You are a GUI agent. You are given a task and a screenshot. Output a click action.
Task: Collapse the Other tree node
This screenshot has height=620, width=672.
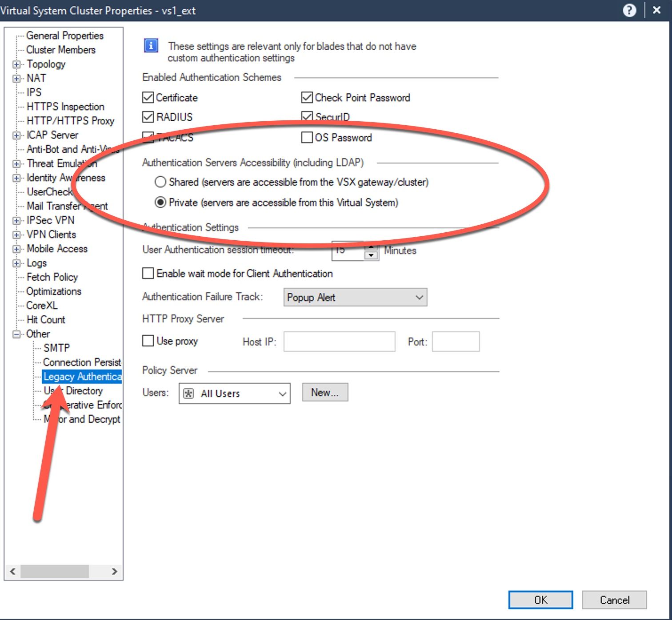pyautogui.click(x=16, y=334)
